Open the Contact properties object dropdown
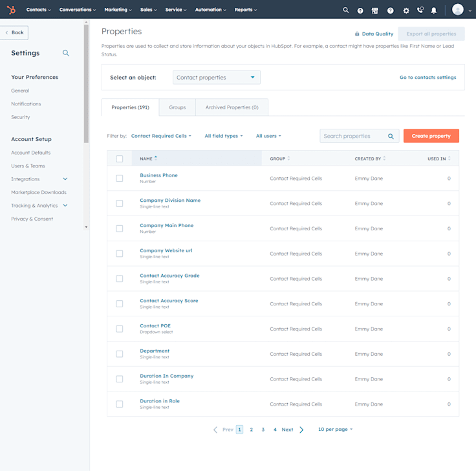The width and height of the screenshot is (476, 471). (217, 78)
